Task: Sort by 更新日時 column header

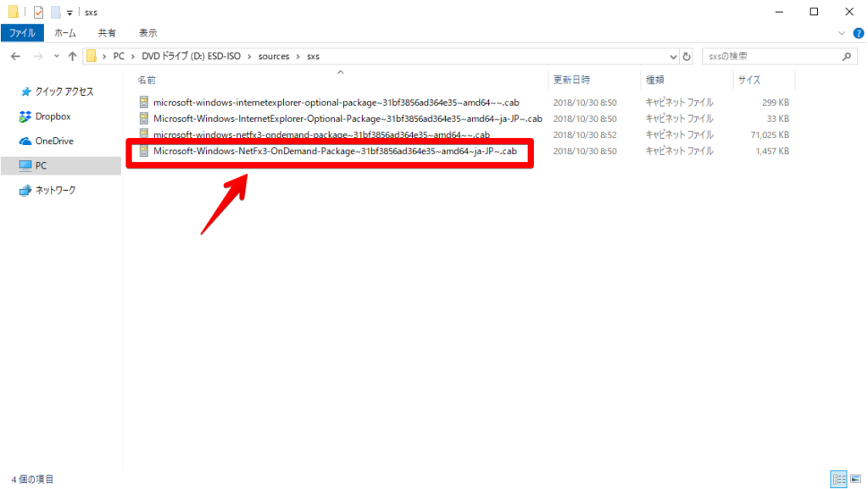Action: click(x=572, y=81)
